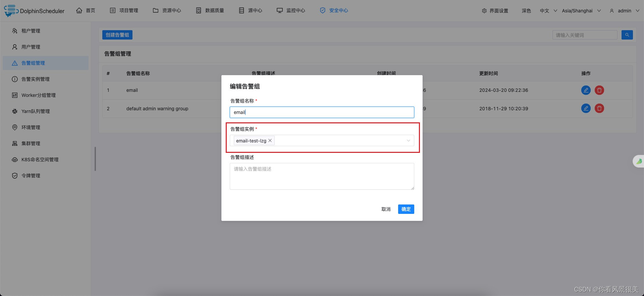Click the sidebar vertical scrollbar
Image resolution: width=644 pixels, height=296 pixels.
coord(95,159)
